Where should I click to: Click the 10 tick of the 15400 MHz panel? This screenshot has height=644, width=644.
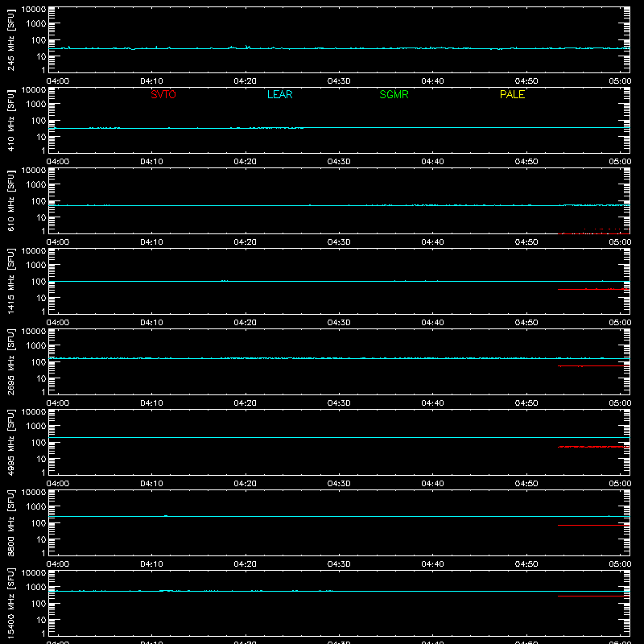(x=41, y=620)
